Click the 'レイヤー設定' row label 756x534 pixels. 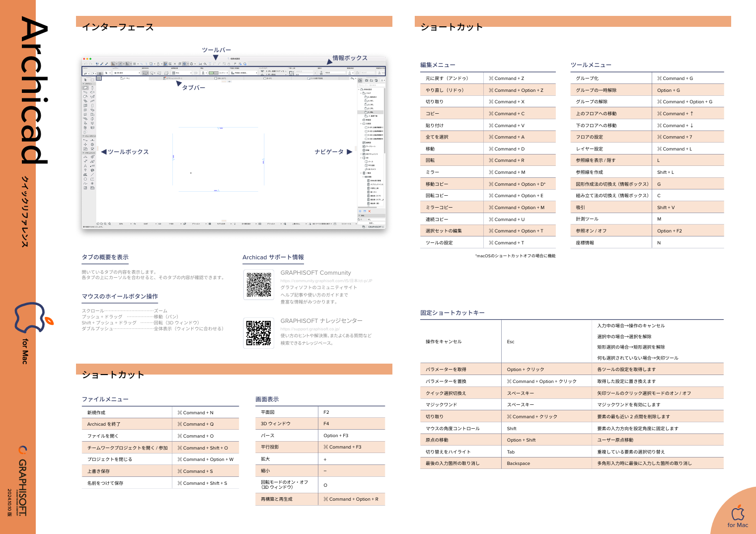(x=589, y=149)
